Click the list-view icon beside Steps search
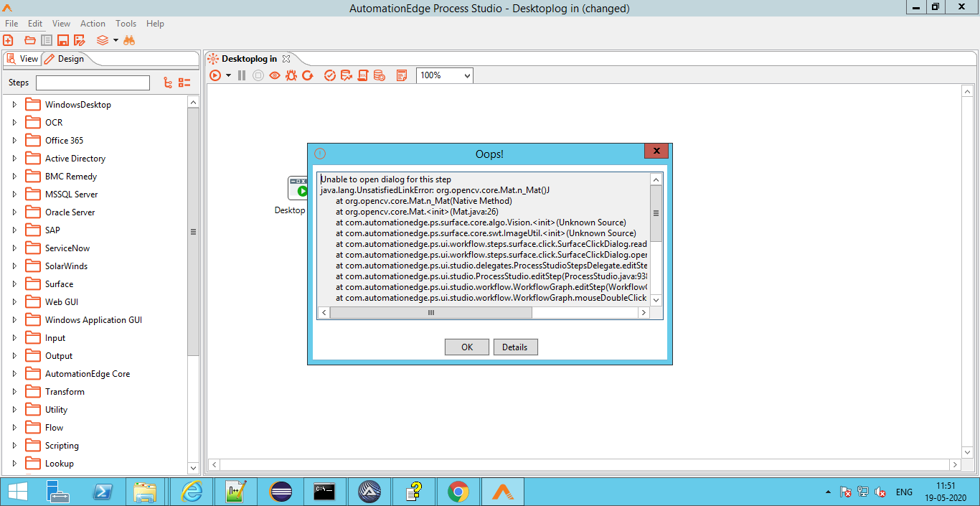Screen dimensions: 980x506 [184, 83]
